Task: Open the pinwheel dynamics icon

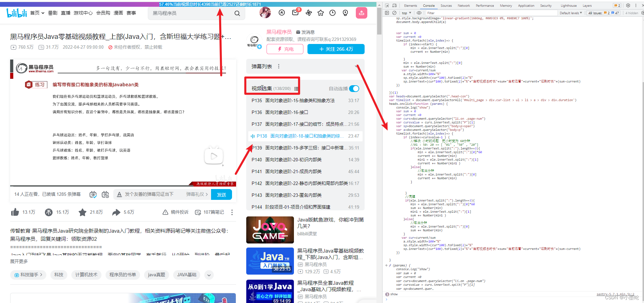Action: 308,13
